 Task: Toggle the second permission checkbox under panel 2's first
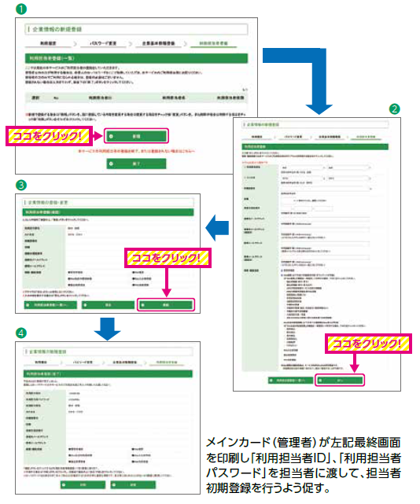pyautogui.click(x=282, y=275)
